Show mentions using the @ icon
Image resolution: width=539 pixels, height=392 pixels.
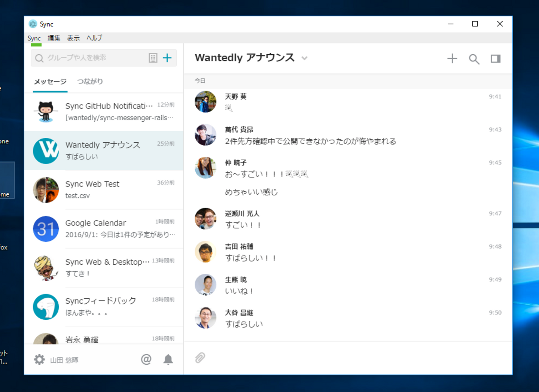tap(146, 359)
